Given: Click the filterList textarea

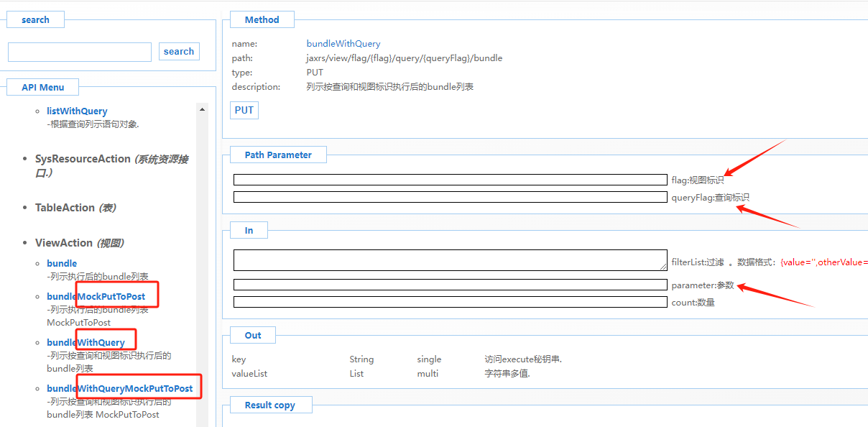Looking at the screenshot, I should pos(451,260).
